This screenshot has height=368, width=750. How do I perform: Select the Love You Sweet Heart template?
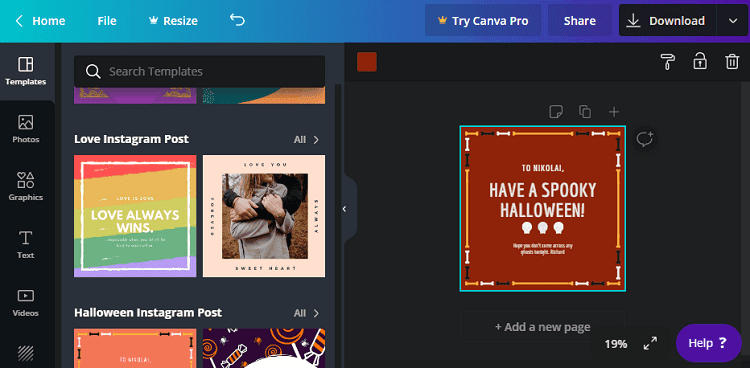click(264, 216)
